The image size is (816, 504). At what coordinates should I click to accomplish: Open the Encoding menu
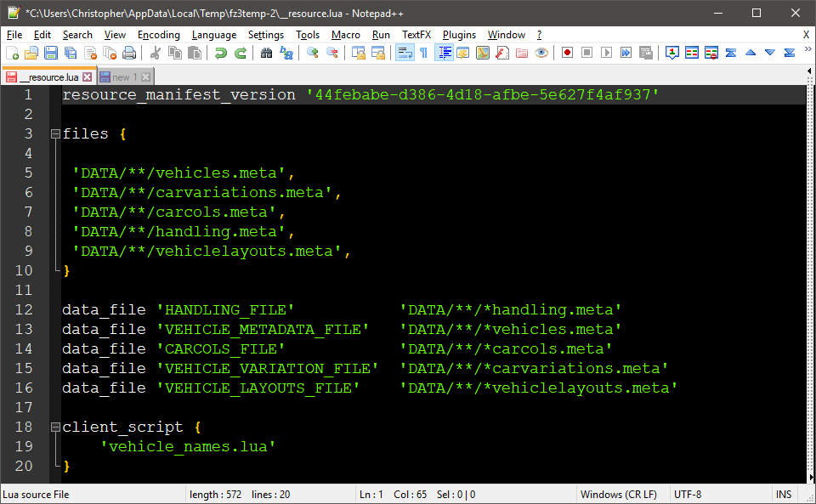tap(159, 35)
